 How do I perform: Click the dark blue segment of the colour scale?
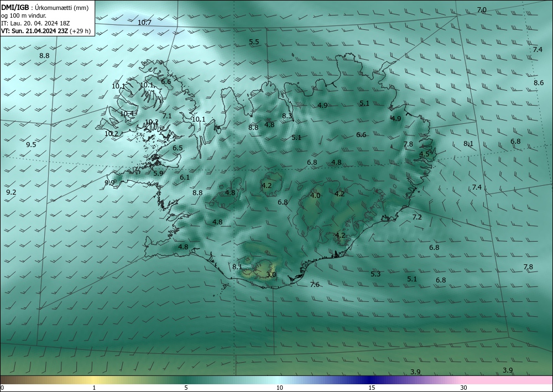coord(371,380)
